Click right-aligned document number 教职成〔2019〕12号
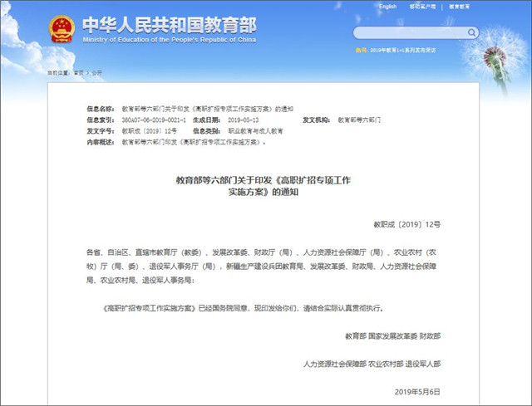532x406 pixels. [x=406, y=224]
